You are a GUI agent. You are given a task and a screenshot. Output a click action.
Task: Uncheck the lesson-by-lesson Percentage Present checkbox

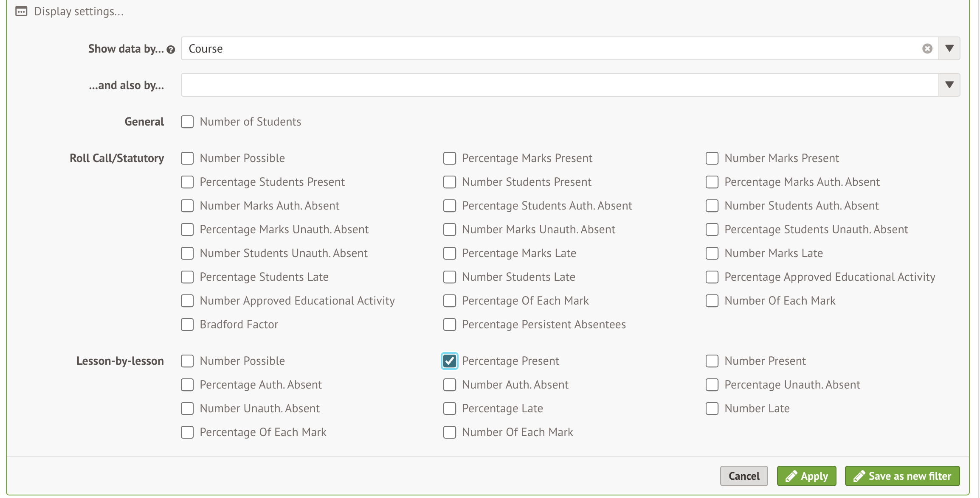(450, 361)
